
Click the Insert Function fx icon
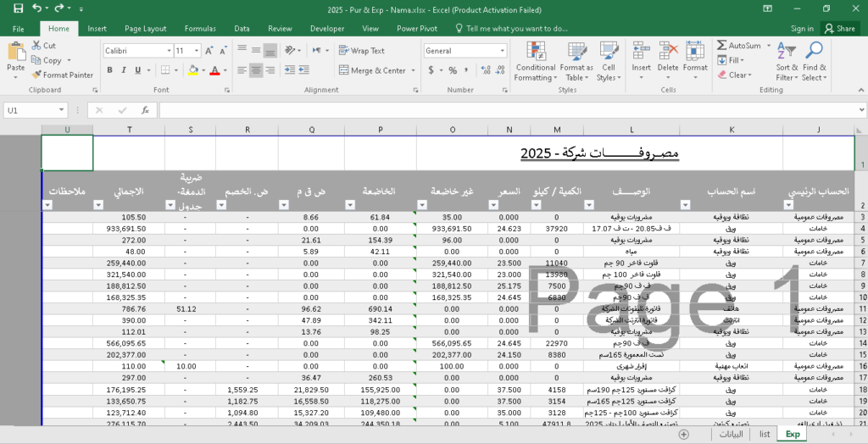coord(145,110)
